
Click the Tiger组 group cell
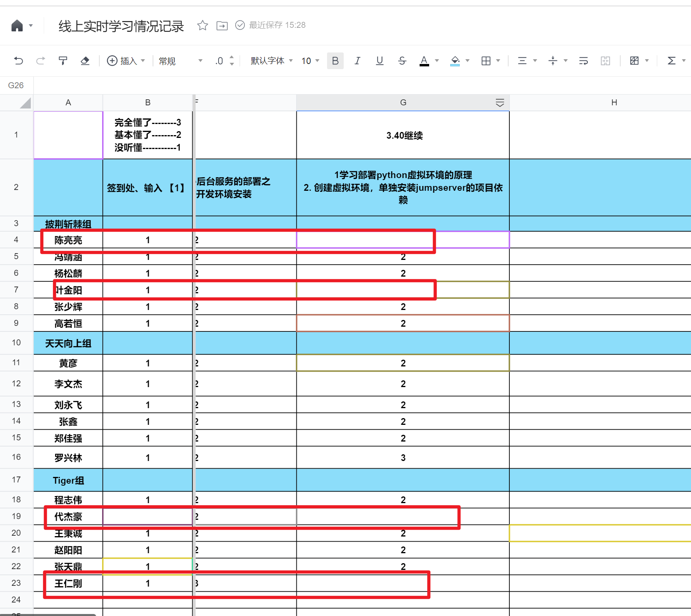tap(68, 480)
